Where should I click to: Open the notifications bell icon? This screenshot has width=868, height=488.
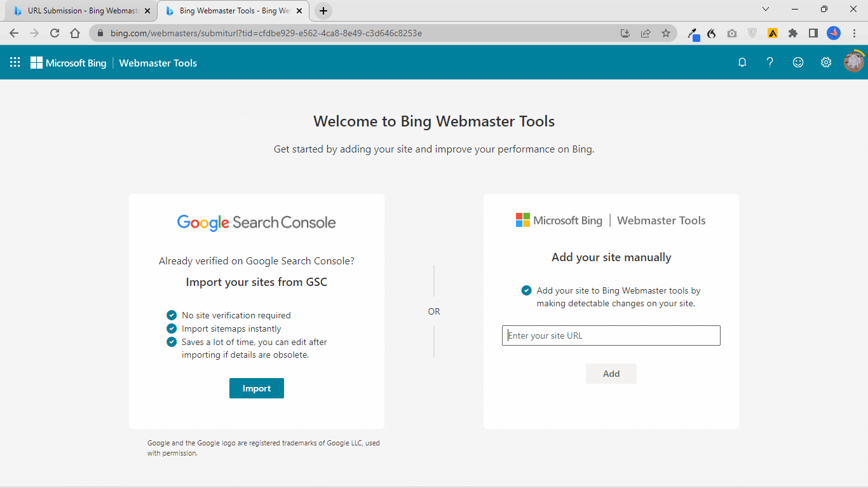(742, 62)
